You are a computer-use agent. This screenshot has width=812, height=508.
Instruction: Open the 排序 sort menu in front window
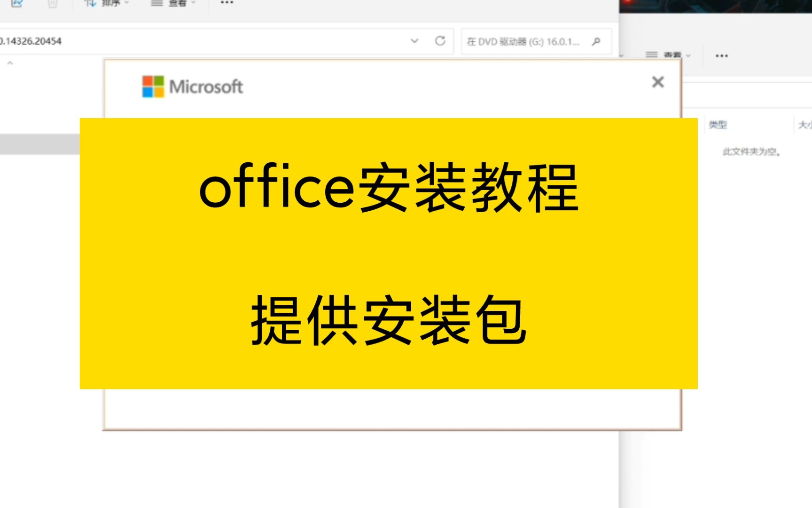[106, 3]
